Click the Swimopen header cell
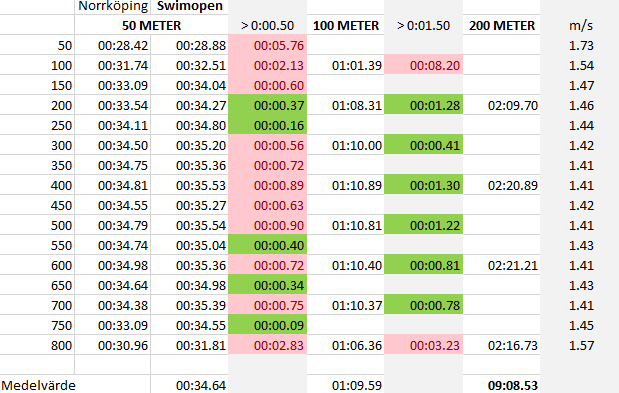Image resolution: width=619 pixels, height=393 pixels. coord(189,7)
